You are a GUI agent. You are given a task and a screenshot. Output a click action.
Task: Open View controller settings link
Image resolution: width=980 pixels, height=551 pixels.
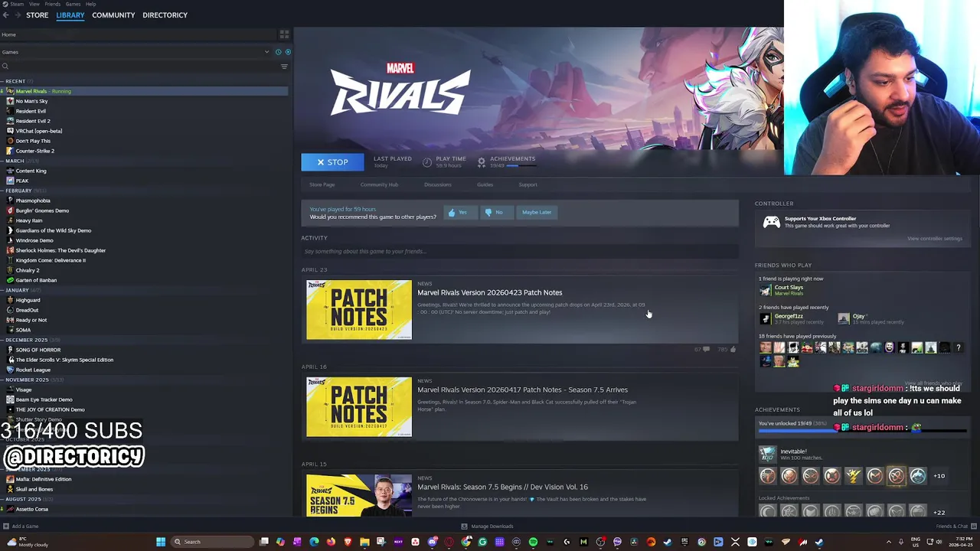click(x=935, y=238)
